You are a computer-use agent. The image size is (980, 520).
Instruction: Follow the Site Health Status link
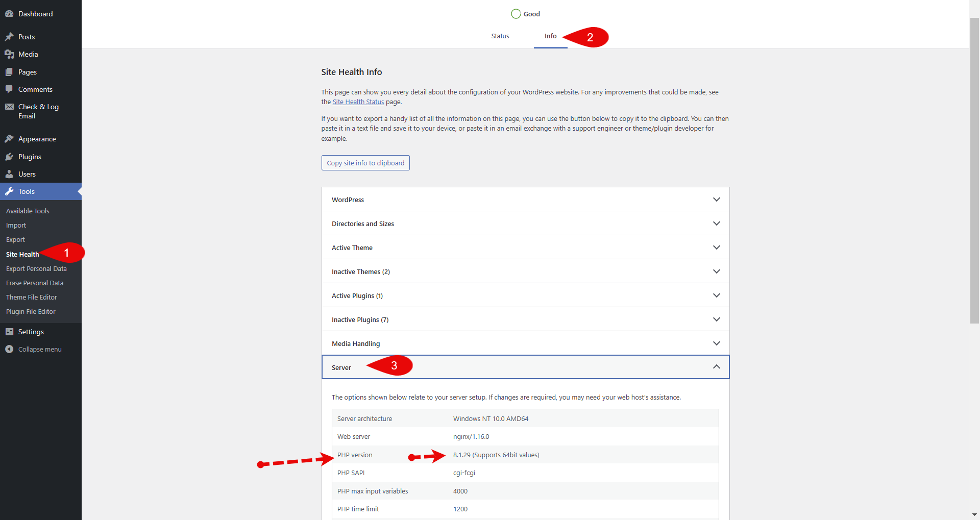tap(358, 102)
